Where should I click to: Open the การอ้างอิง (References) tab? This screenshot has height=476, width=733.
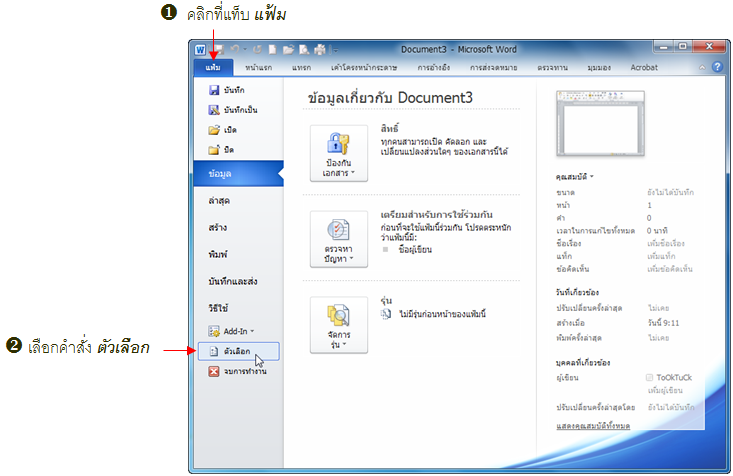click(x=434, y=67)
